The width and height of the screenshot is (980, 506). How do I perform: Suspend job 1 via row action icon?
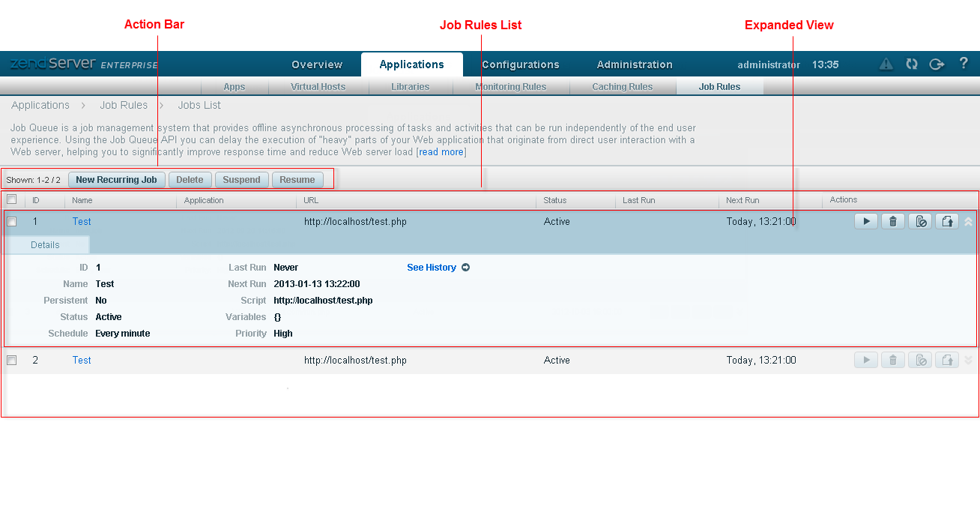[920, 221]
